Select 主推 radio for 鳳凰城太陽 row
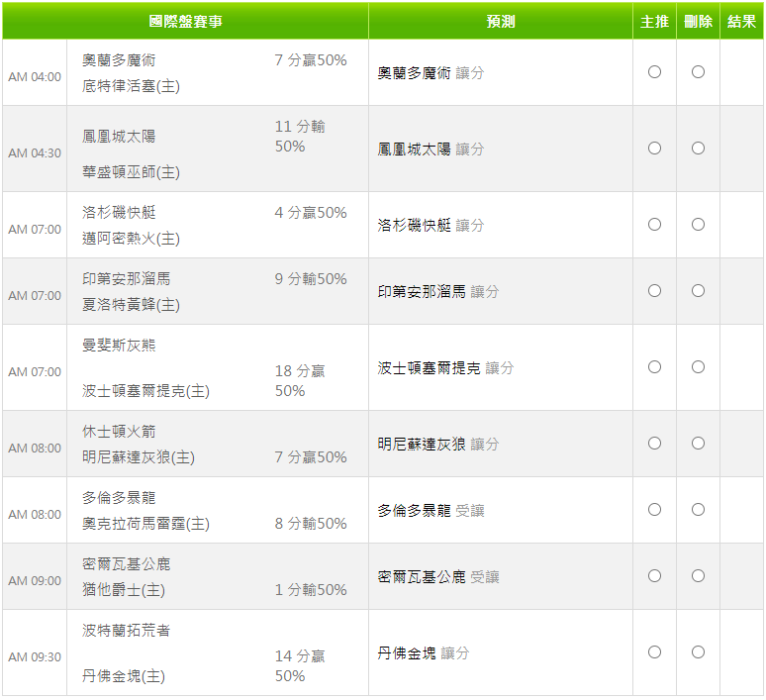The height and width of the screenshot is (700, 766). coord(654,149)
